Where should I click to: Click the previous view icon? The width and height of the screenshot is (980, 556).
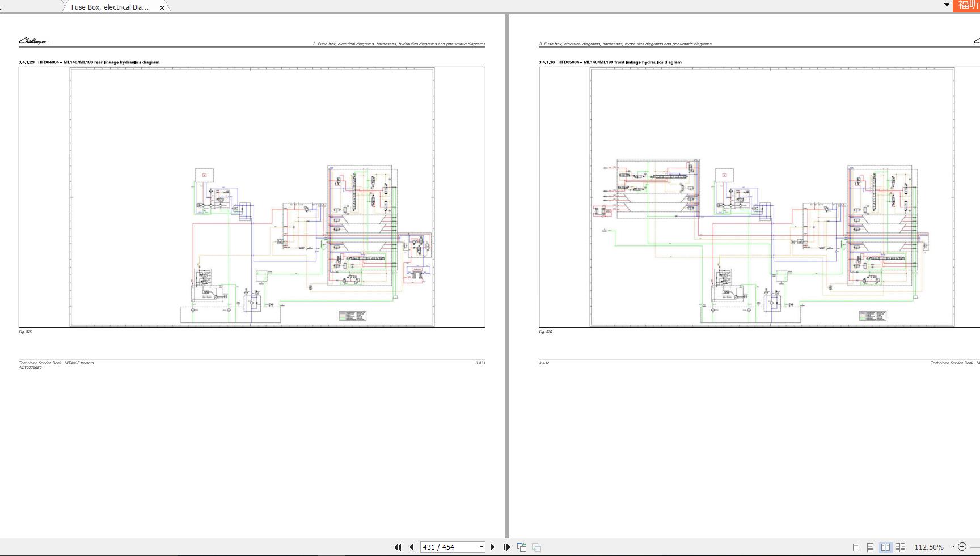pyautogui.click(x=522, y=547)
